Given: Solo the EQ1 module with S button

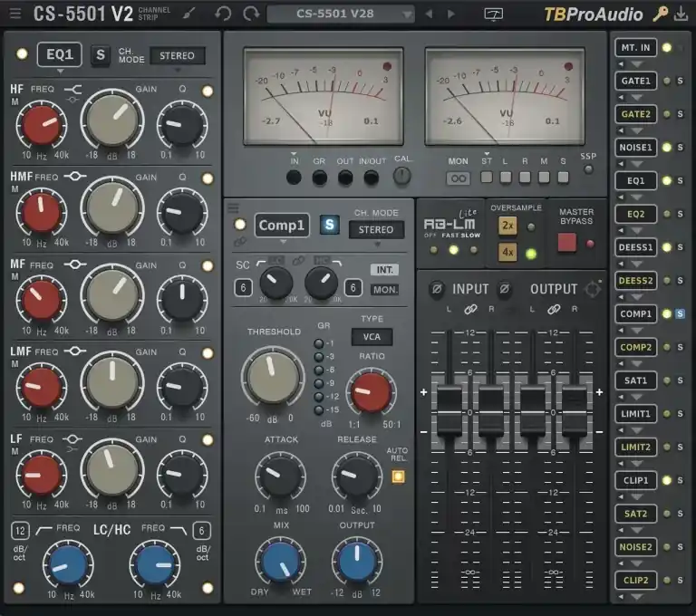Looking at the screenshot, I should point(101,55).
